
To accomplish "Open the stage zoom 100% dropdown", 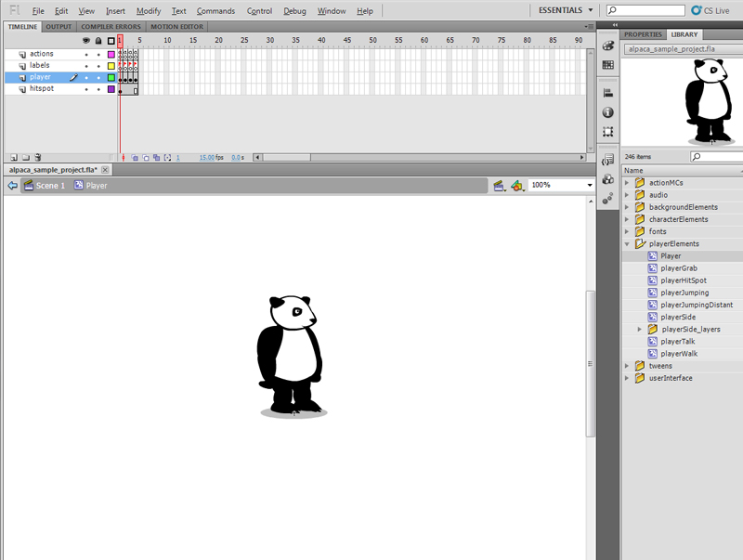I will 589,186.
